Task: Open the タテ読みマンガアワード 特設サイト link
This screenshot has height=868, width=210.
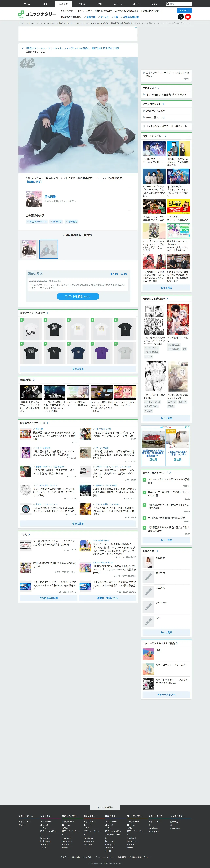Action: 165,126
